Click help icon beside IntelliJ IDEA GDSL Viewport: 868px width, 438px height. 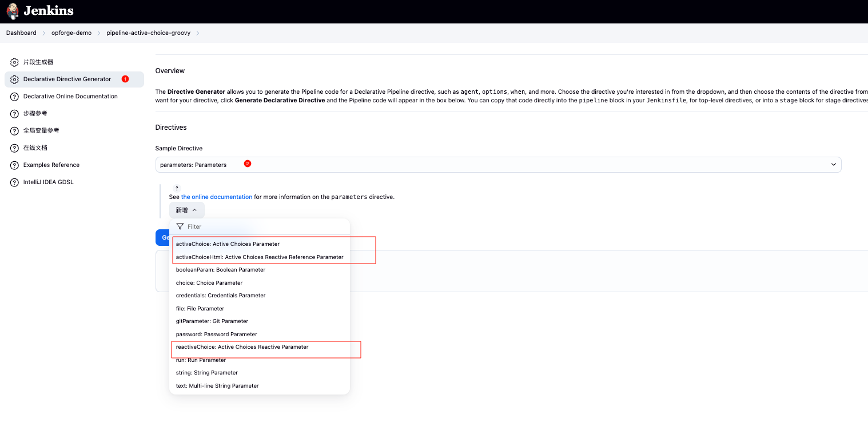coord(14,182)
